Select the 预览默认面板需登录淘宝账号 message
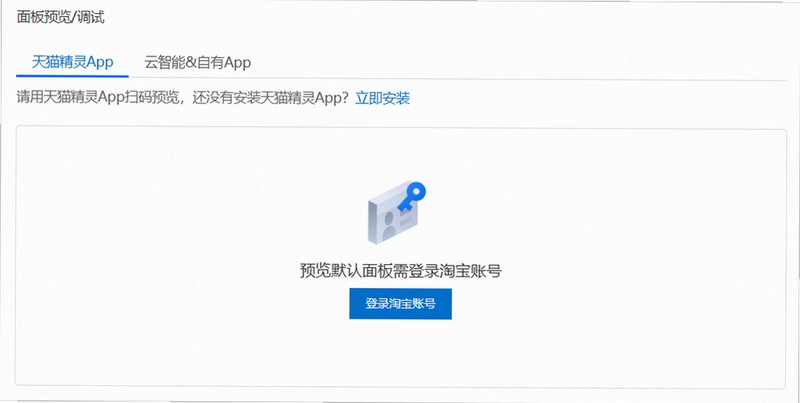Viewport: 800px width, 403px height. point(401,271)
